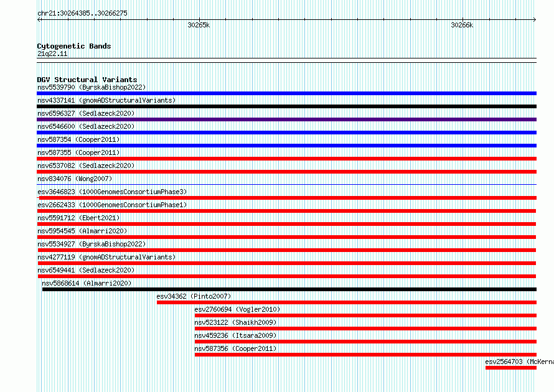Screen dimensions: 554x392
Task: Click the red bar for nsv459236
Action: (x=365, y=342)
